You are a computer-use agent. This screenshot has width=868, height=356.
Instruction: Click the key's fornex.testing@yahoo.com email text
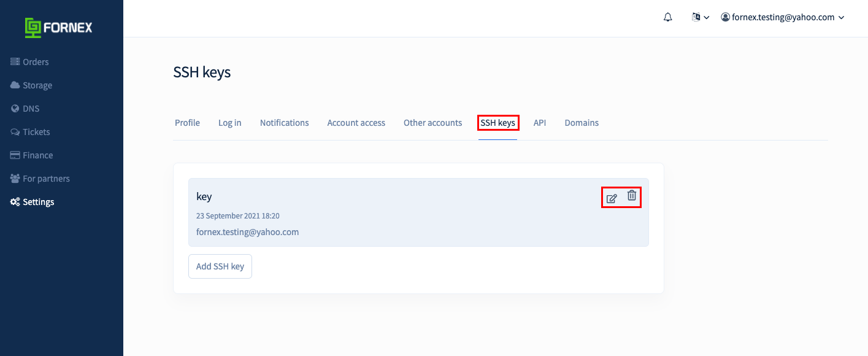pos(247,232)
